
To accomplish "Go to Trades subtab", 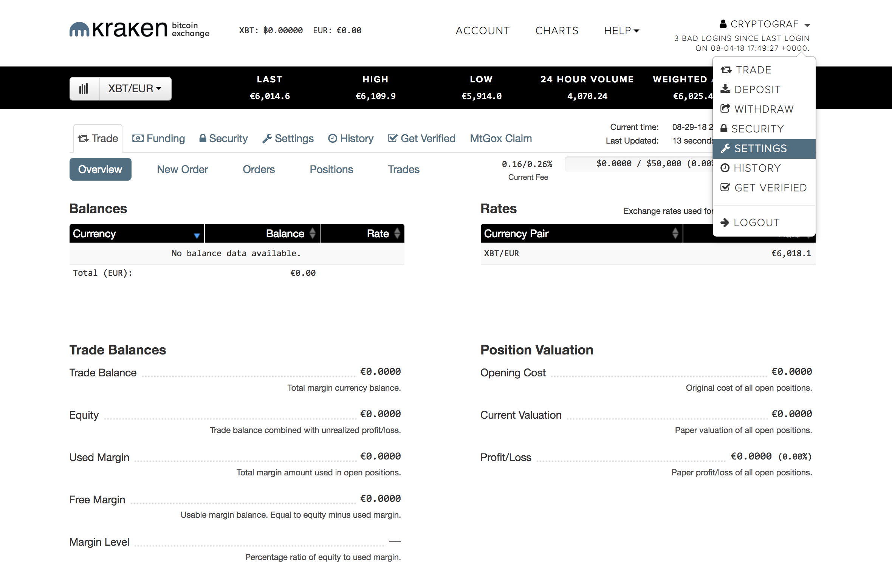I will [404, 169].
